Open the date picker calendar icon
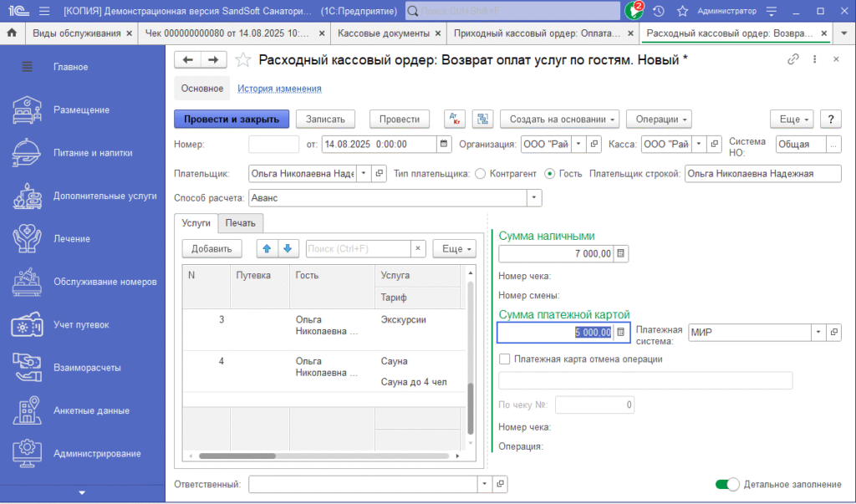856x504 pixels. point(444,144)
